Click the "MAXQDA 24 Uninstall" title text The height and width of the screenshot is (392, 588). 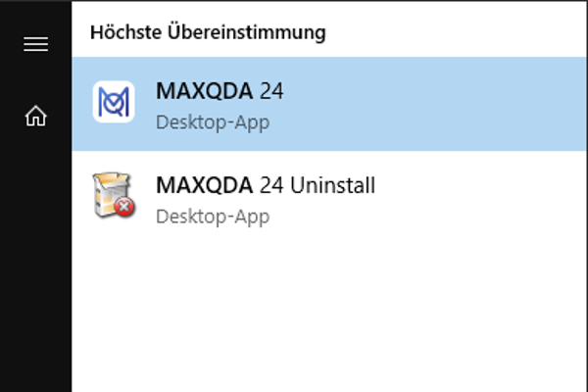(266, 184)
